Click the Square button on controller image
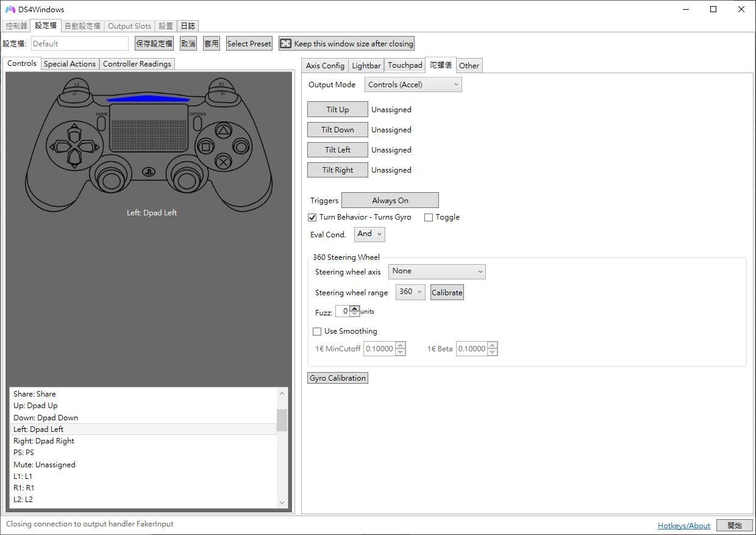The image size is (756, 535). 206,146
